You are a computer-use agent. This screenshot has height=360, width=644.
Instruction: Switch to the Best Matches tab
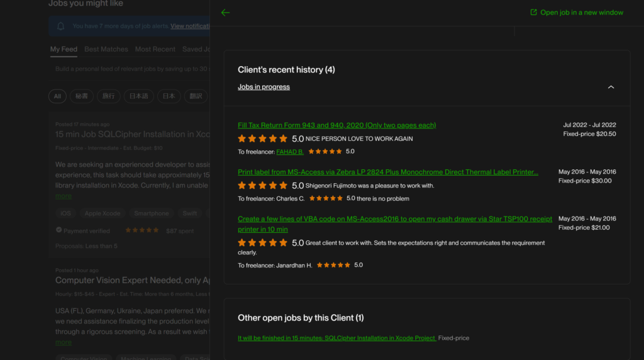pos(106,49)
